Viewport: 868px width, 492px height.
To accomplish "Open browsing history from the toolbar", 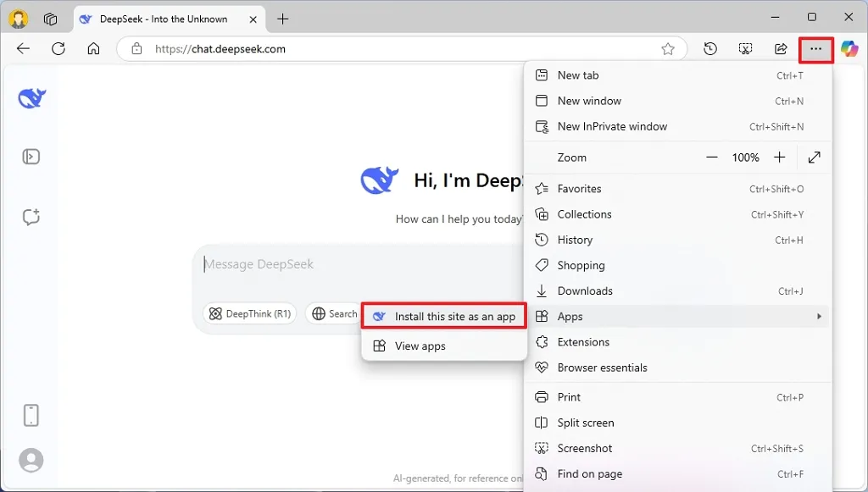I will point(710,49).
